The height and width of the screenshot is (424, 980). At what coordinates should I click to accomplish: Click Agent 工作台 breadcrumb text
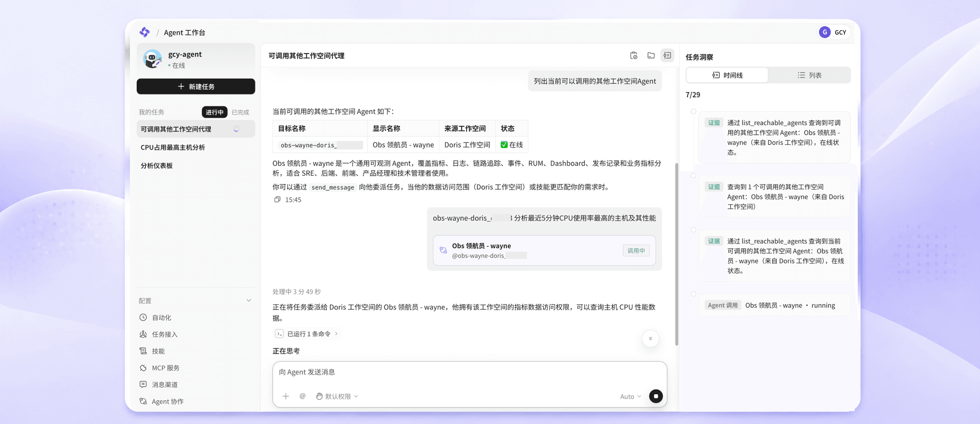(184, 32)
